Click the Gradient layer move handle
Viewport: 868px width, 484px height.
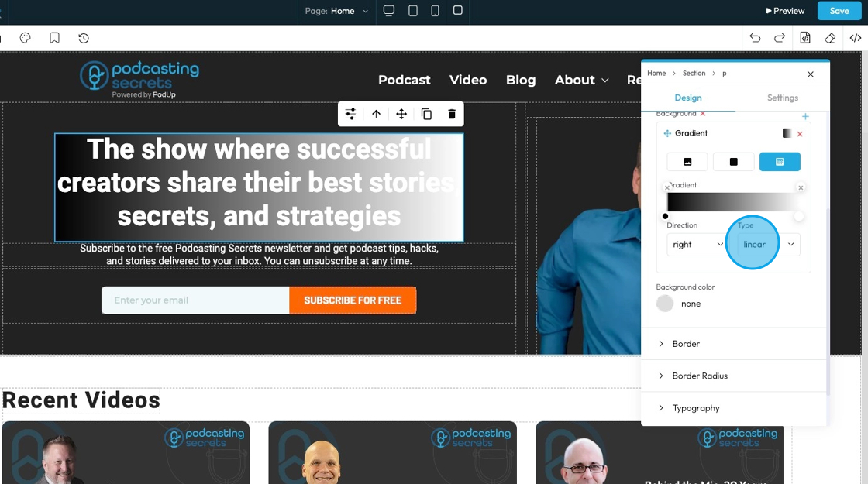click(667, 133)
